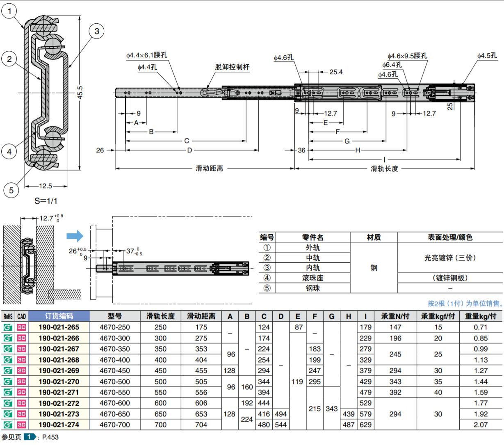The image size is (504, 445).
Task: Click the 型号 column header
Action: click(x=115, y=316)
